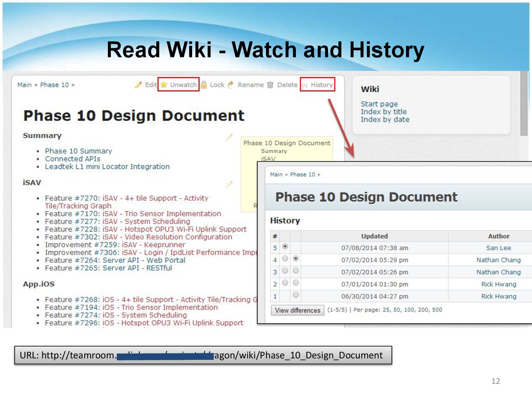Screen dimensions: 532x399
Task: Open the Edit link in wiki toolbar
Action: [151, 85]
